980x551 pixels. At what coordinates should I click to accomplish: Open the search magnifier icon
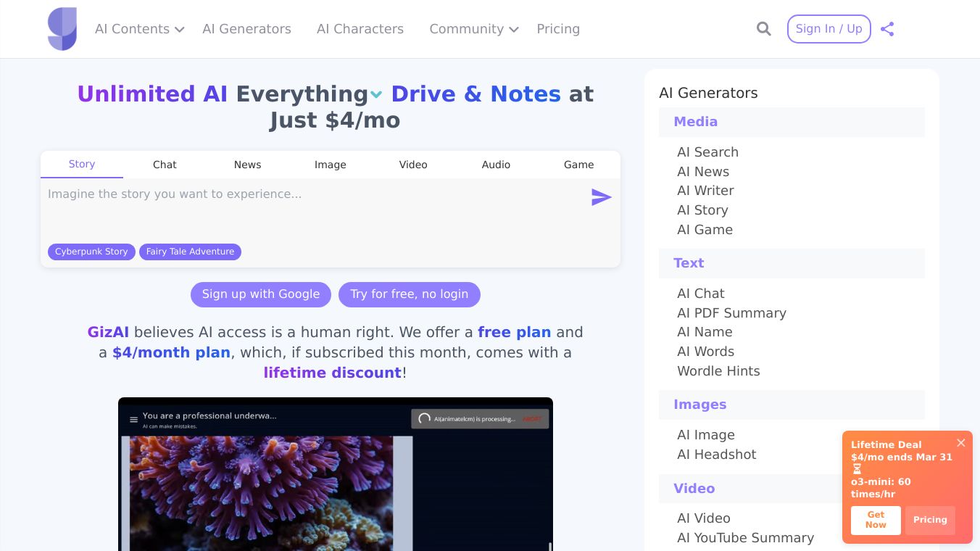pyautogui.click(x=764, y=29)
